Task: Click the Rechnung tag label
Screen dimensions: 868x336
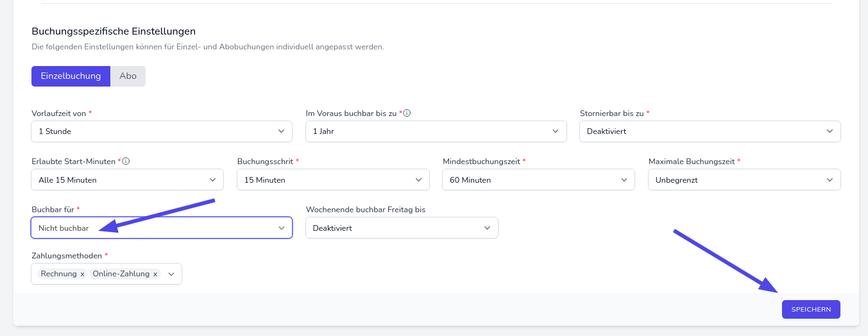Action: [x=58, y=274]
